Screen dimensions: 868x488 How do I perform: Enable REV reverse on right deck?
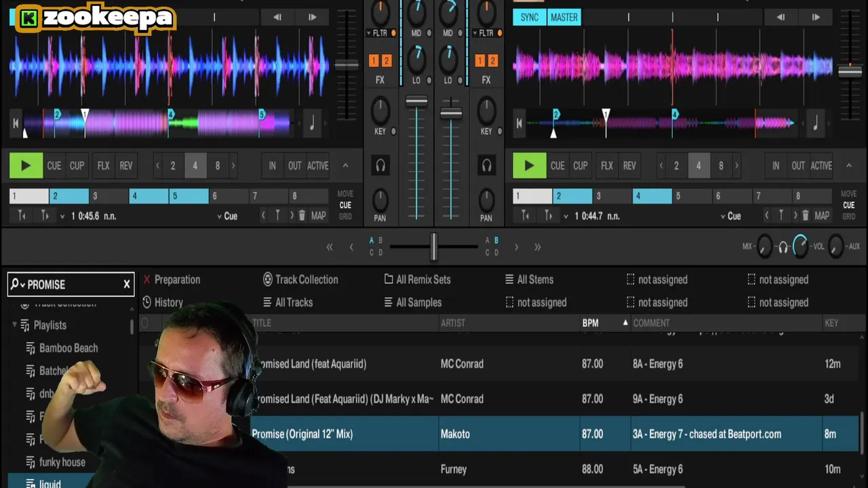point(629,165)
